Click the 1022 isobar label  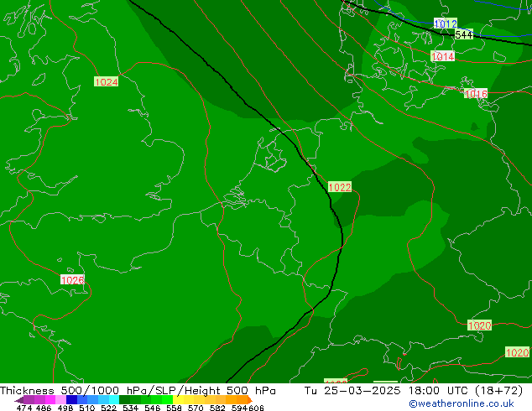click(x=340, y=187)
